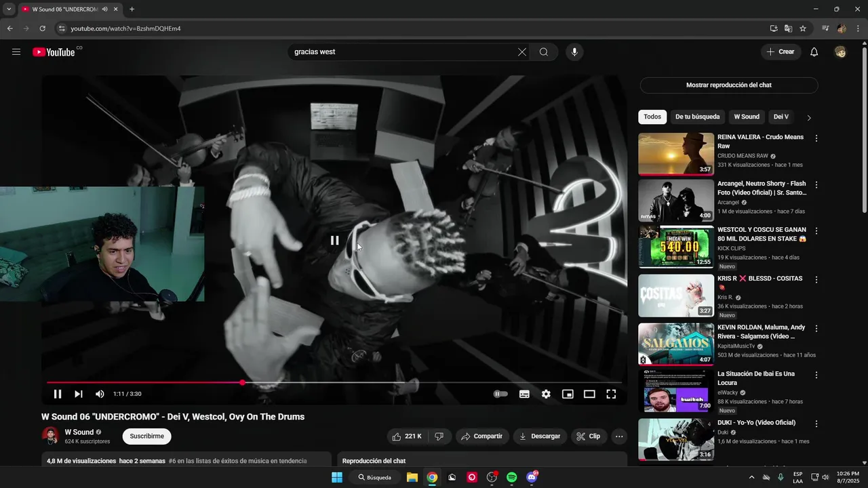Bookmark this page with the star

[x=803, y=28]
